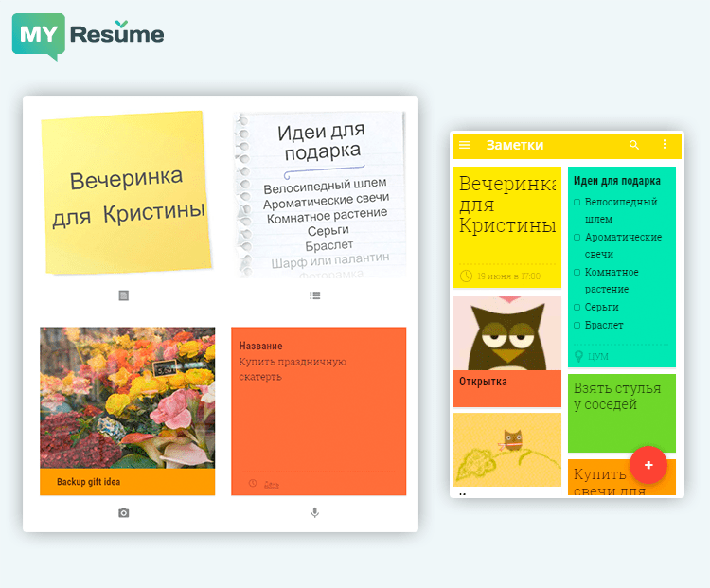Click the camera icon under flower photo
Viewport: 710px width, 588px height.
[x=124, y=513]
